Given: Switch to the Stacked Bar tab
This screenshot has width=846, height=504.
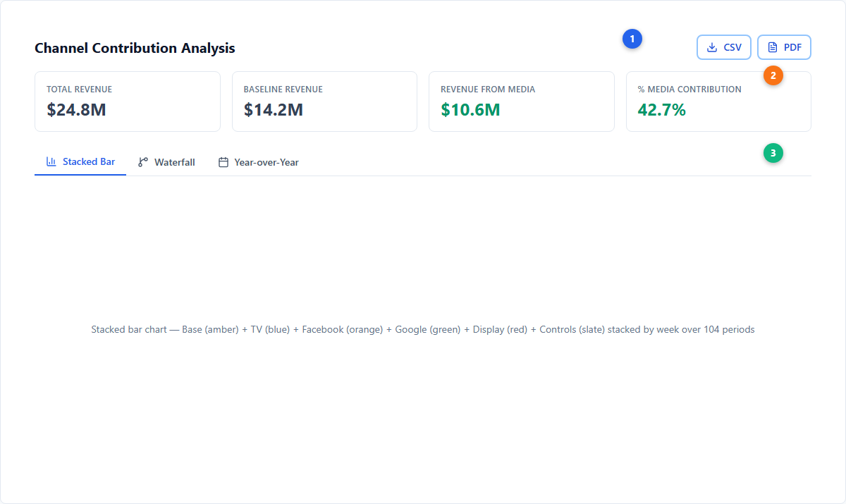Looking at the screenshot, I should pyautogui.click(x=80, y=162).
